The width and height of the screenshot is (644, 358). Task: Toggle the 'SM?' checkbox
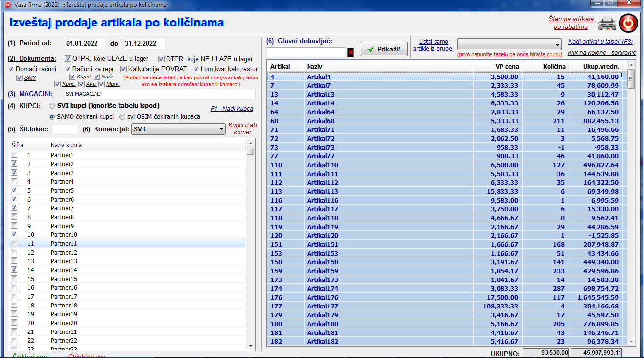(x=19, y=77)
